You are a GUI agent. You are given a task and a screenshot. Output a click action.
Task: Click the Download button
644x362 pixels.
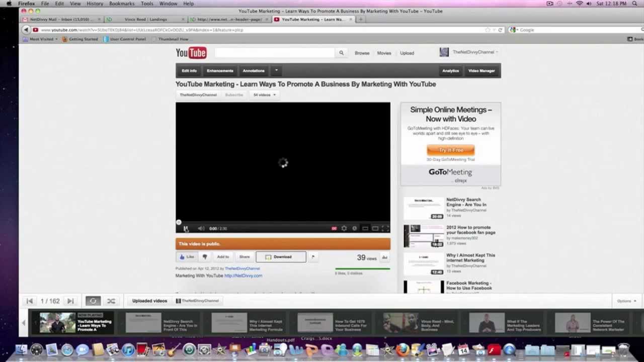click(x=281, y=257)
